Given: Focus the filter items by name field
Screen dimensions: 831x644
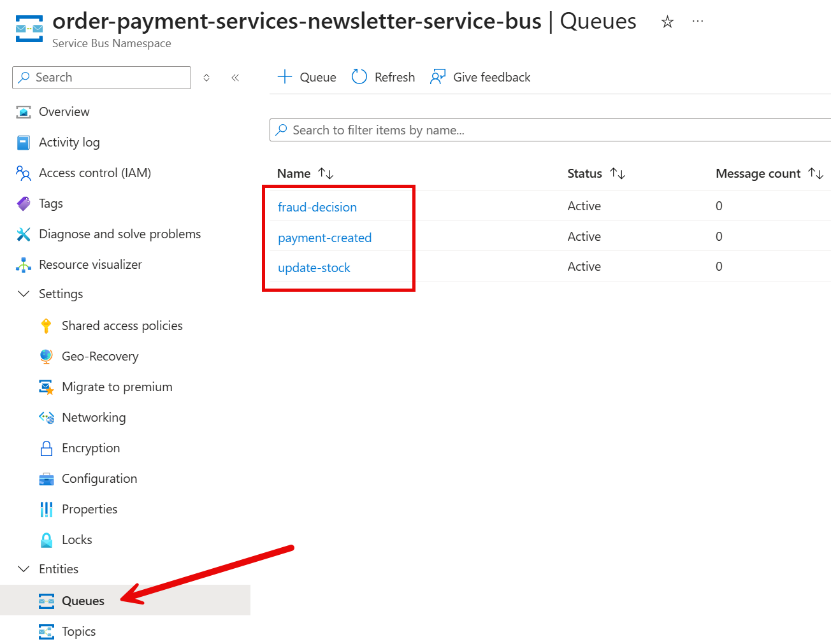Looking at the screenshot, I should pos(554,131).
